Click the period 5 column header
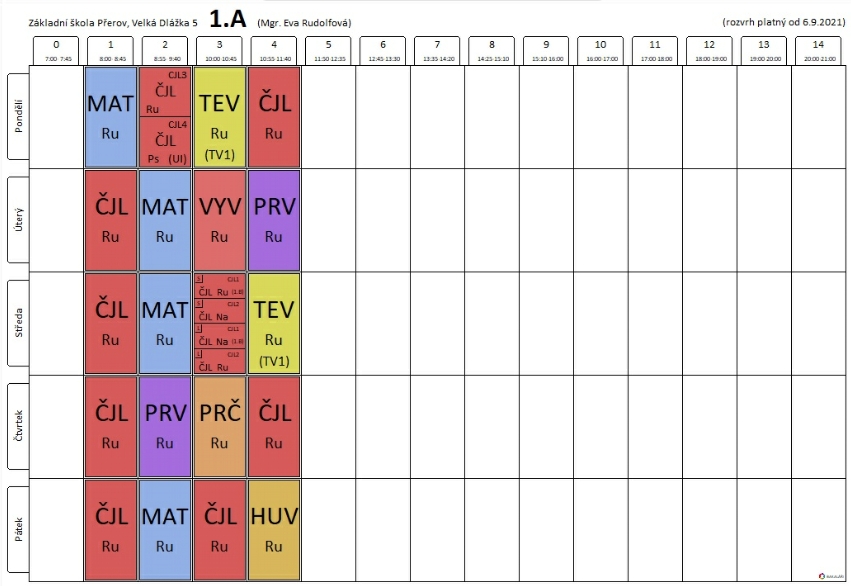851x586 pixels. coord(328,51)
